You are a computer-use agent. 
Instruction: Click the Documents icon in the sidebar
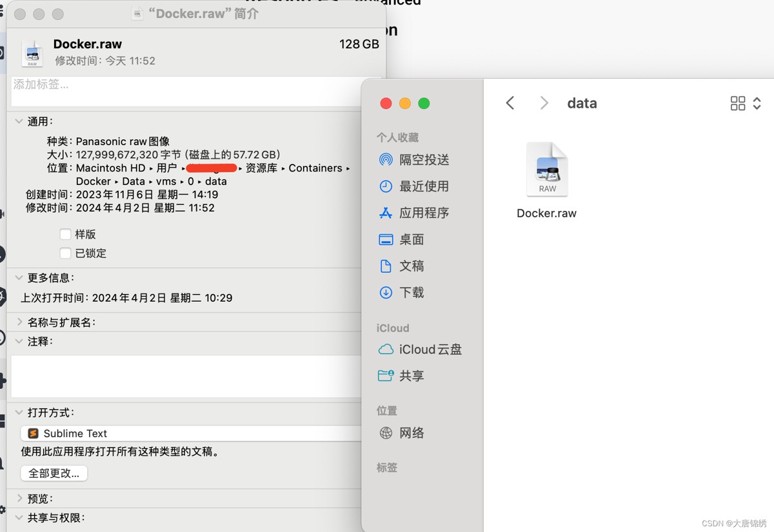(x=386, y=266)
